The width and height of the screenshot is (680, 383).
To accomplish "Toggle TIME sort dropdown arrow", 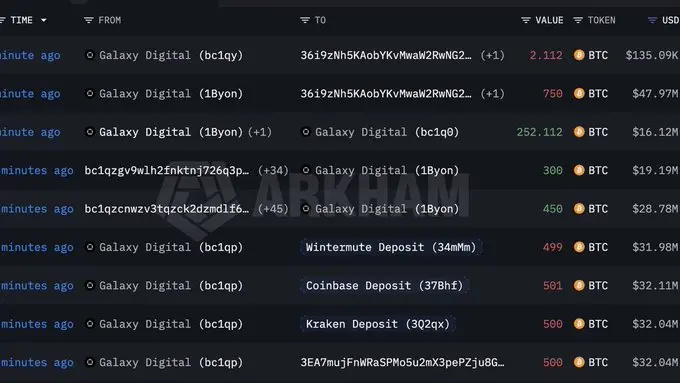I will [43, 20].
